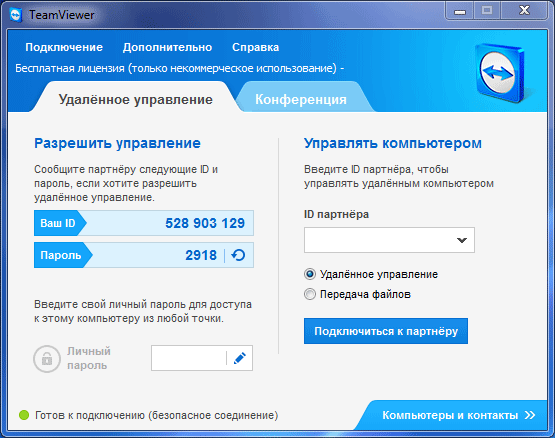The image size is (555, 438).
Task: Click the Управлять компьютером heading
Action: coord(393,143)
